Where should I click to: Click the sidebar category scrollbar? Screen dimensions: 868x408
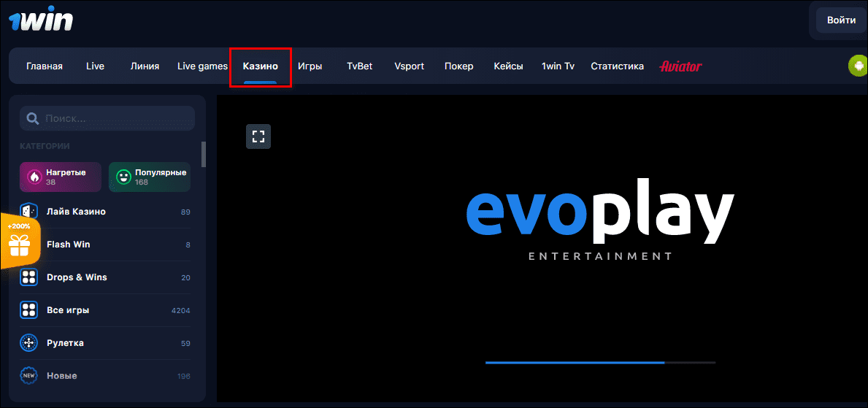click(204, 154)
